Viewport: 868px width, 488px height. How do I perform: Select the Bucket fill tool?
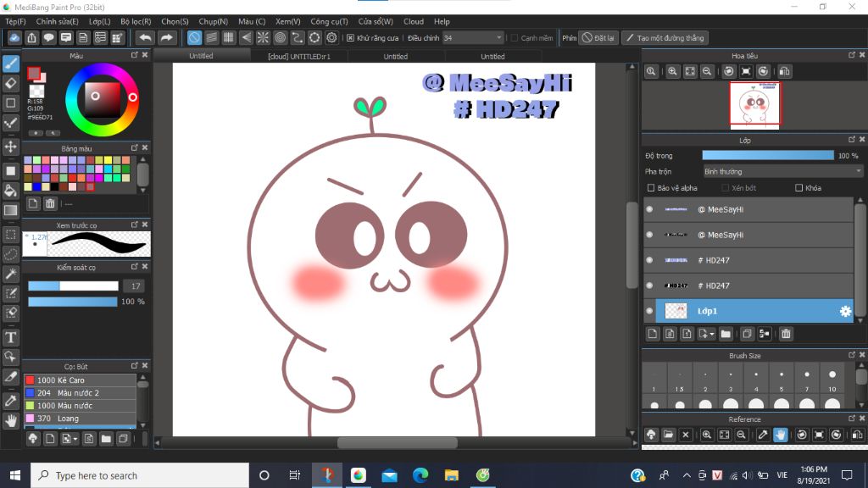10,191
